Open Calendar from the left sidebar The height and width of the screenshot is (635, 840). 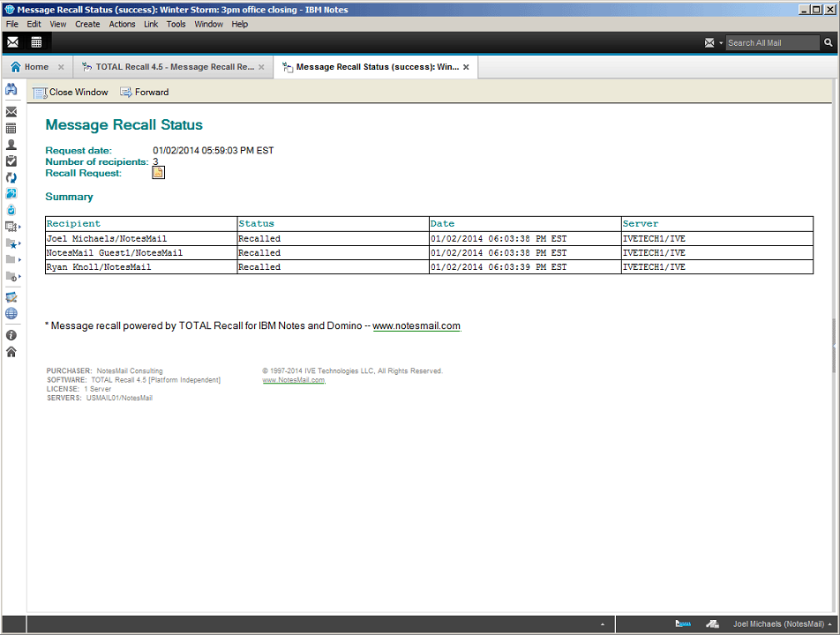pos(11,128)
